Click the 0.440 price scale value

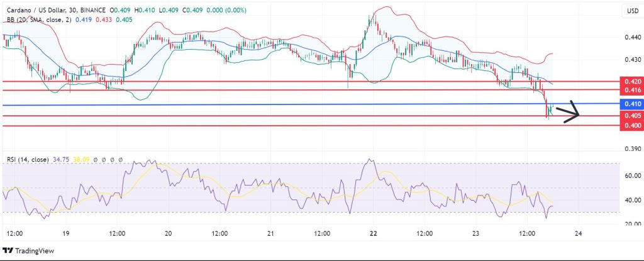(631, 38)
